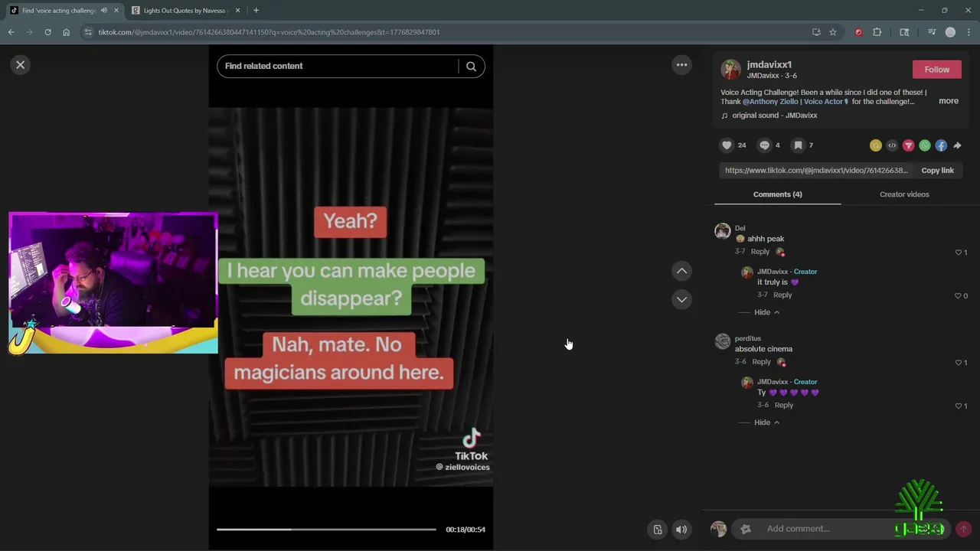Copy the video link
Screen dimensions: 980x551
click(937, 171)
